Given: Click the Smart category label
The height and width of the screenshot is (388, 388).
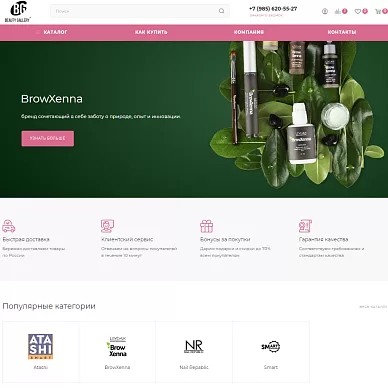Looking at the screenshot, I should click(271, 367).
